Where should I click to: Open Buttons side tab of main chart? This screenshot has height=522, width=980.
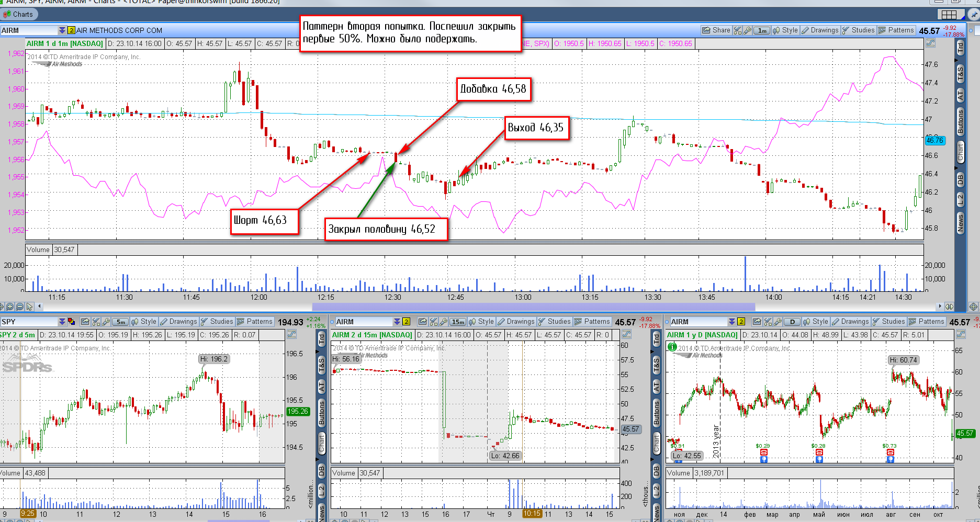pos(961,121)
